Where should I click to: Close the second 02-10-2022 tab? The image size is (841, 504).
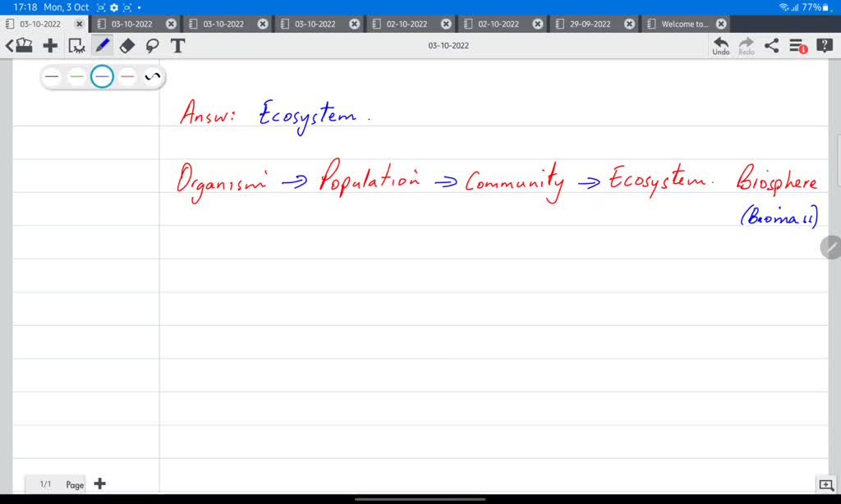click(538, 24)
